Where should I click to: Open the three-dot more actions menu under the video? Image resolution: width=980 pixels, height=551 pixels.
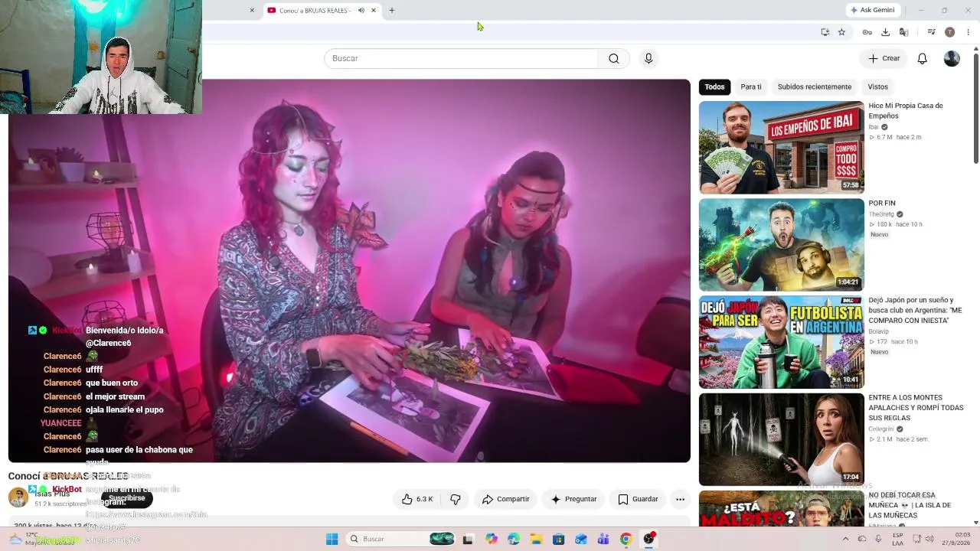[680, 499]
